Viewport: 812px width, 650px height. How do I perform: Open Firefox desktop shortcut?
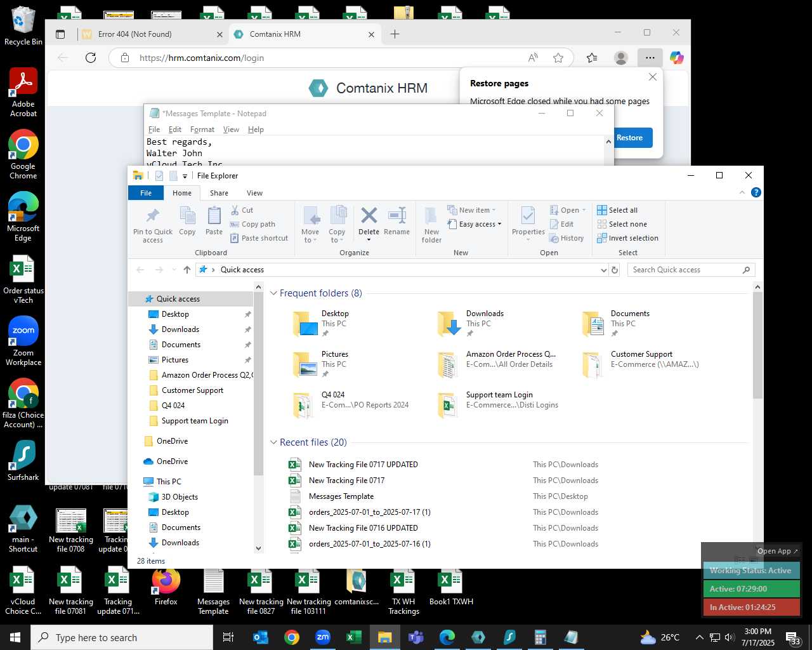[x=166, y=587]
